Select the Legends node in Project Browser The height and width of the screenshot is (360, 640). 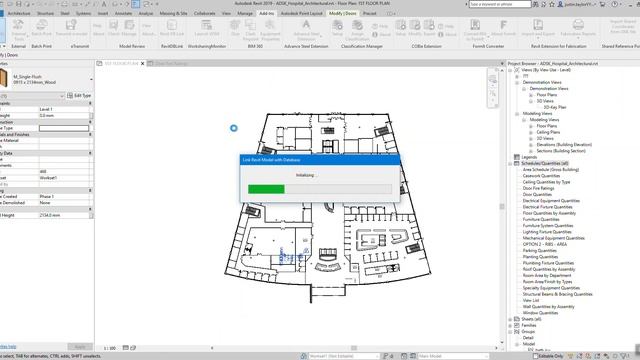[529, 157]
